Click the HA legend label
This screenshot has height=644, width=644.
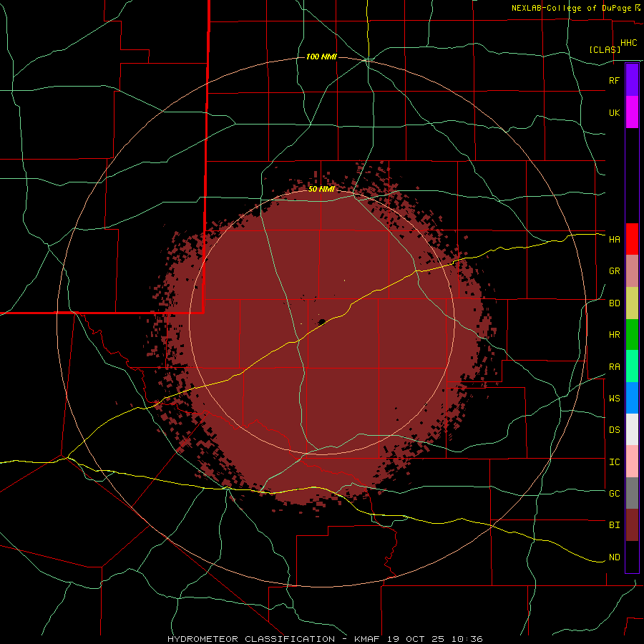click(x=614, y=239)
